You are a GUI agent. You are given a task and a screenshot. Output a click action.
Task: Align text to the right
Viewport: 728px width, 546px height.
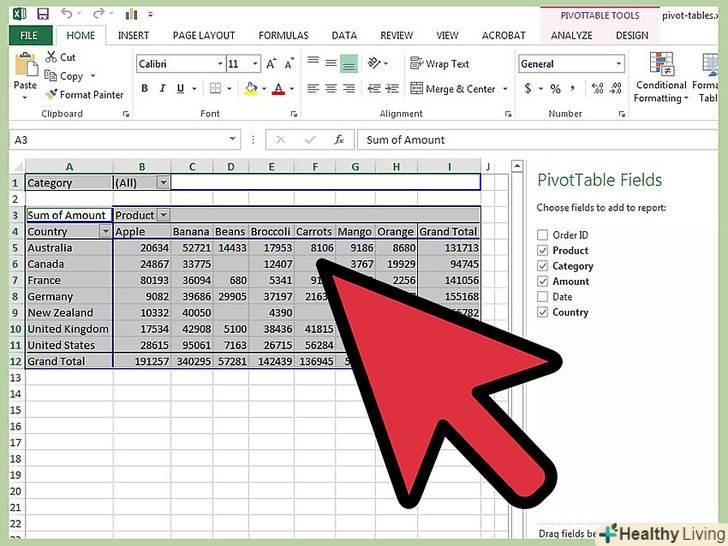click(349, 88)
